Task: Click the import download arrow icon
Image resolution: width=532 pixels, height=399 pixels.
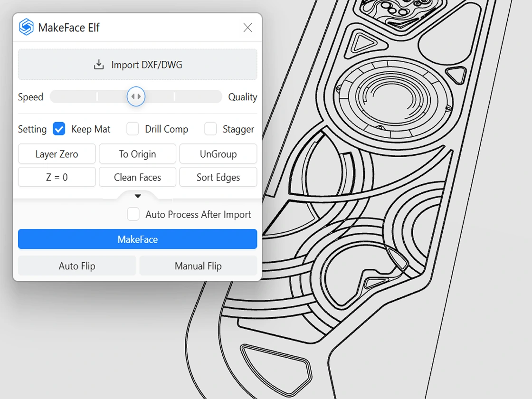Action: click(99, 65)
